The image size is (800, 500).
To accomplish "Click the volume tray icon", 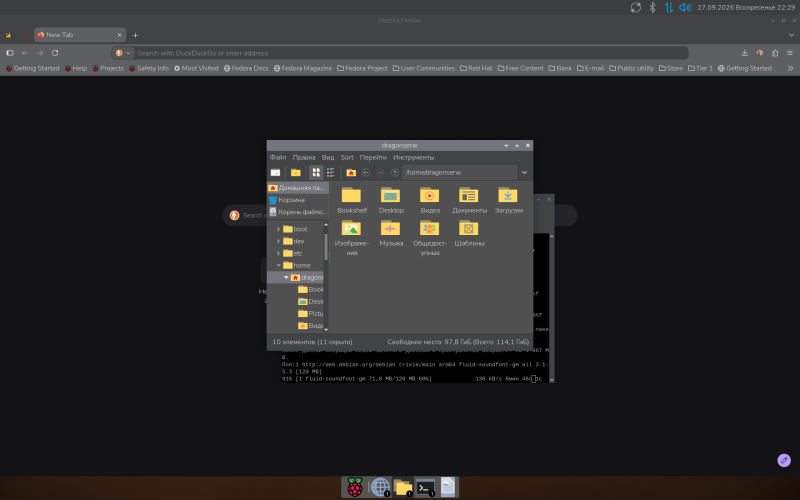I will coord(685,7).
